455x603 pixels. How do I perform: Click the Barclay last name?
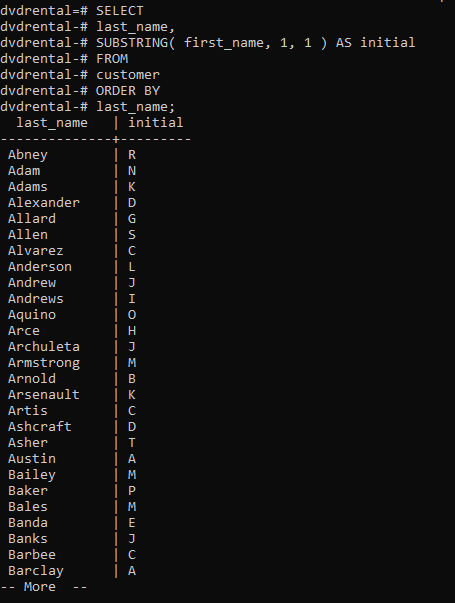[x=36, y=571]
